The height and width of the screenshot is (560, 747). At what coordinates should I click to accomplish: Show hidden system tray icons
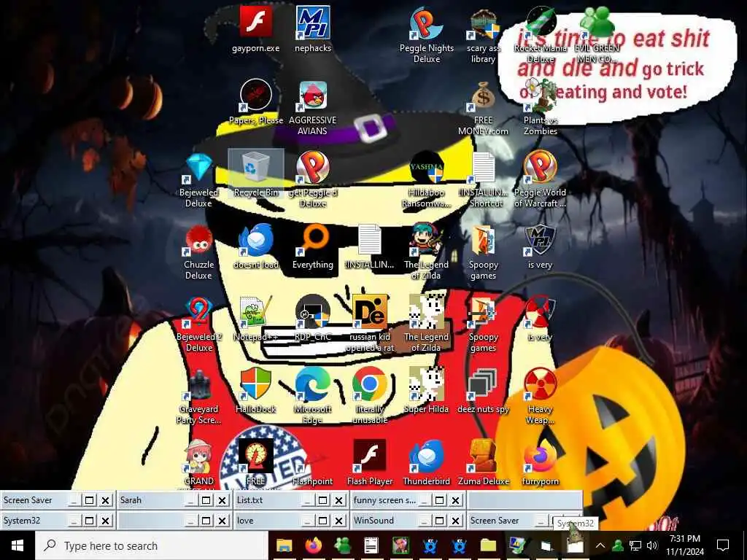(x=600, y=545)
